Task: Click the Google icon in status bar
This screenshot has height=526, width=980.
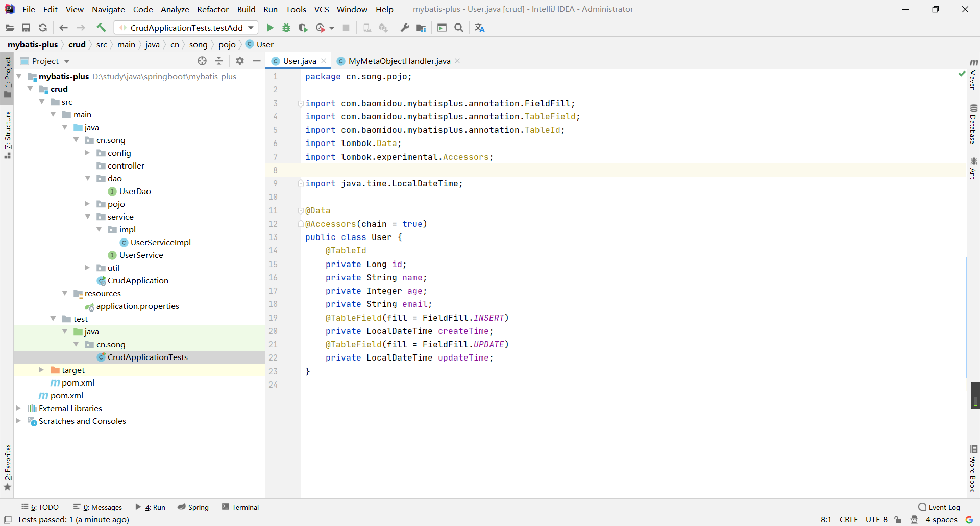Action: pos(969,520)
